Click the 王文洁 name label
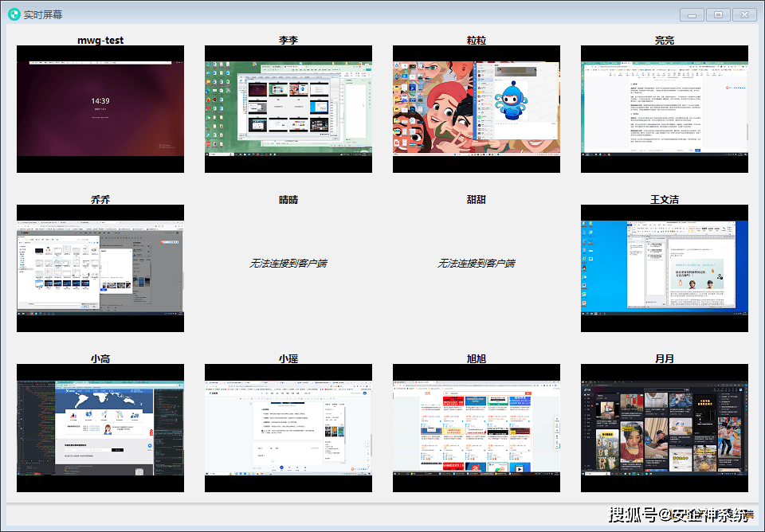Screen dimensions: 765x532 tap(664, 199)
